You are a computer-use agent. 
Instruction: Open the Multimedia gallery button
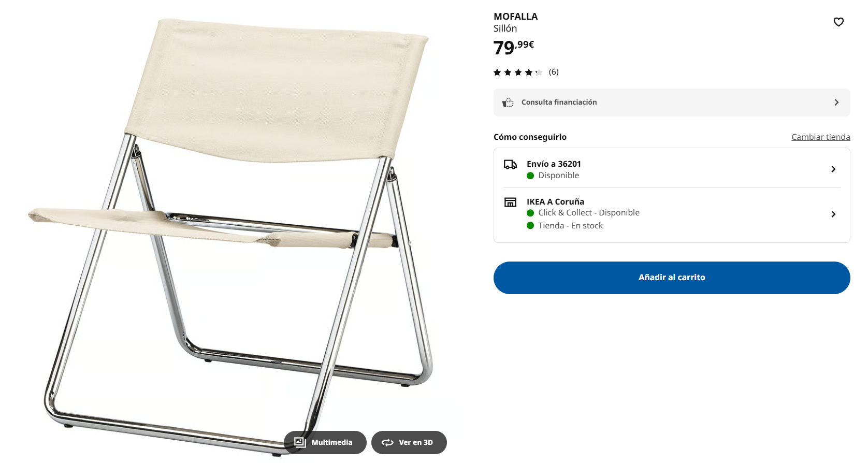pos(325,442)
